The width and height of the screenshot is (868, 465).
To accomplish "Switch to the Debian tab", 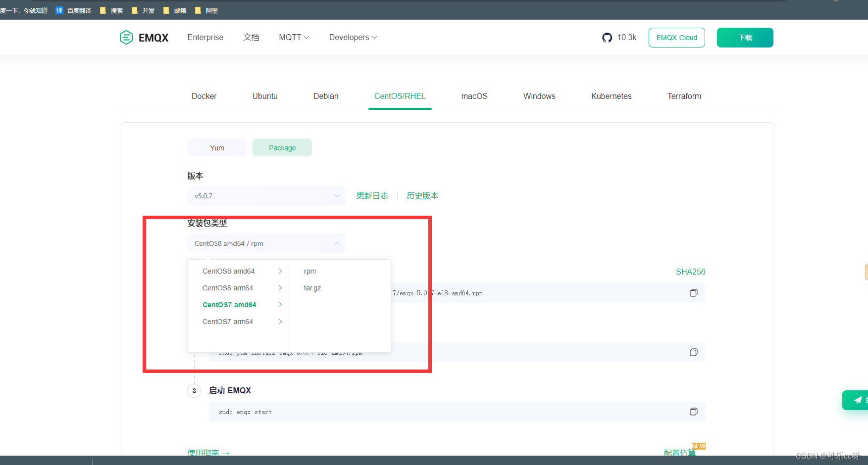I will (326, 96).
